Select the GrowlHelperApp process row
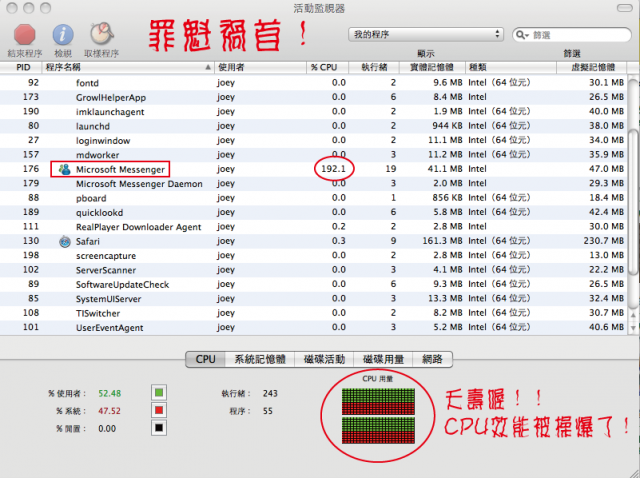This screenshot has height=478, width=640. 313,97
